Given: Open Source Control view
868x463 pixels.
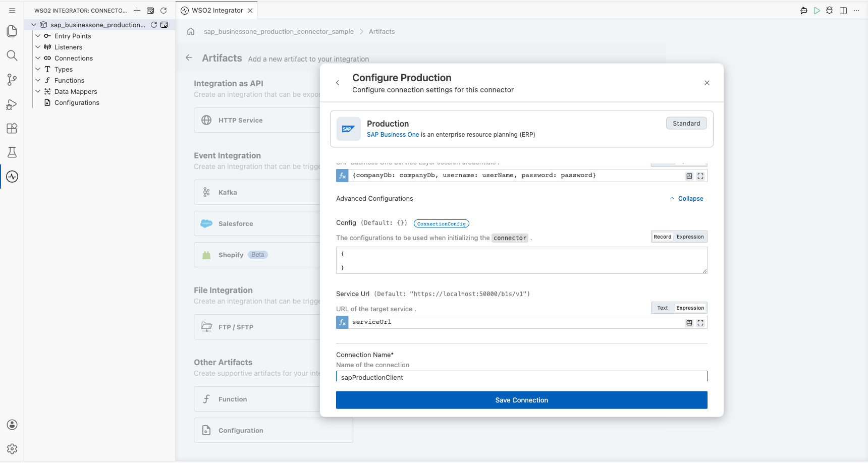Looking at the screenshot, I should tap(12, 80).
